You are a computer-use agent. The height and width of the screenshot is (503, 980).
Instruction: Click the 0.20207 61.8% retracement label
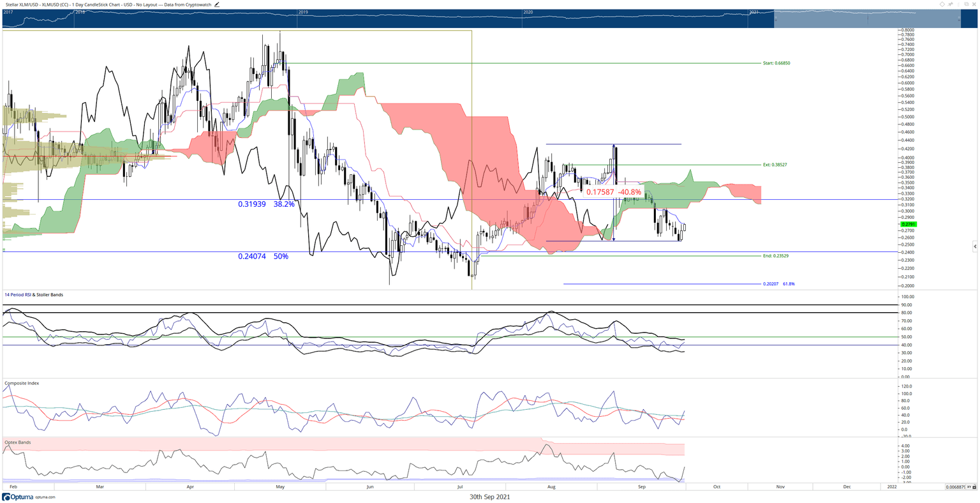(779, 283)
